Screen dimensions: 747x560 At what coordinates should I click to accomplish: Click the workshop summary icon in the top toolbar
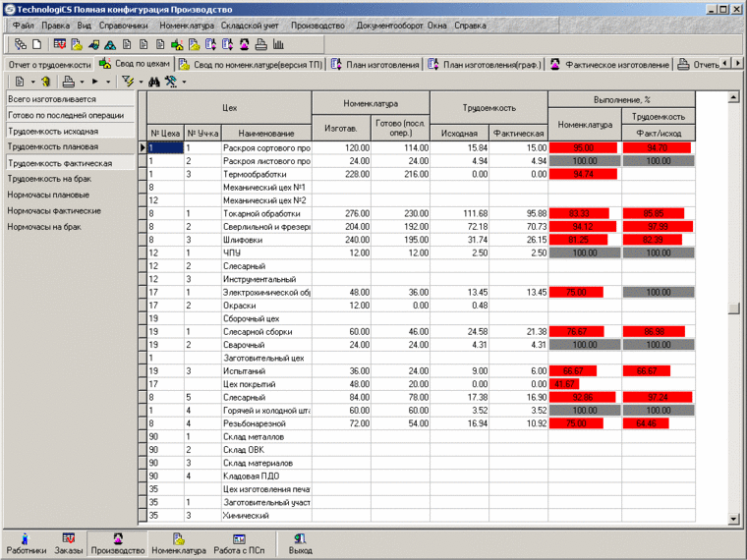(x=177, y=45)
